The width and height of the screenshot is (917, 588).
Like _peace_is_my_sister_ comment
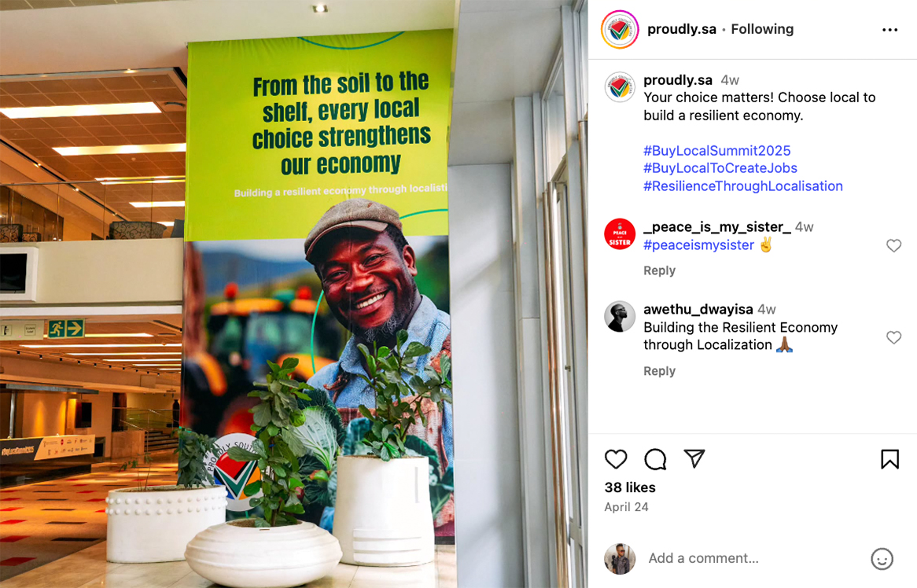[x=893, y=245]
